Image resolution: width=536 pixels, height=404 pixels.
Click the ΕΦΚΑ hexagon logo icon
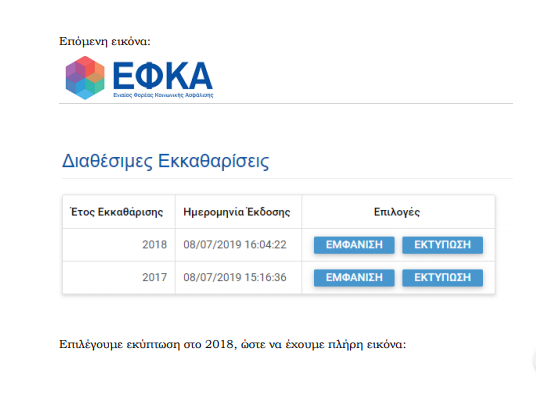[85, 78]
